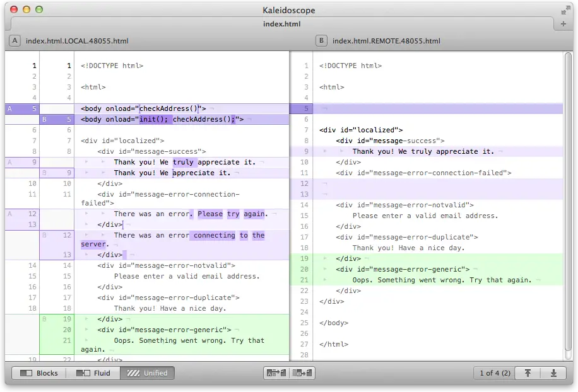The image size is (578, 392).
Task: Click the <div id="localized"> line in right pane
Action: tap(361, 130)
